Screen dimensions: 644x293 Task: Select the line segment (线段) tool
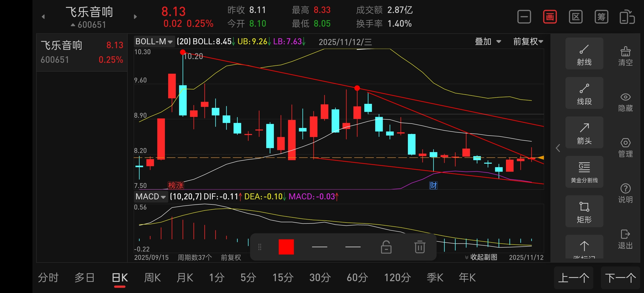pos(584,93)
